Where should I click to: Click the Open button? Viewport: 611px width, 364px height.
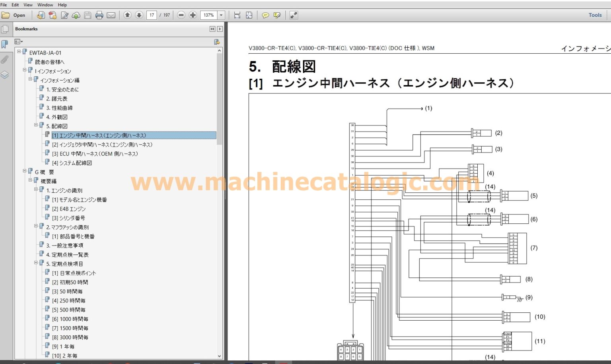(15, 15)
